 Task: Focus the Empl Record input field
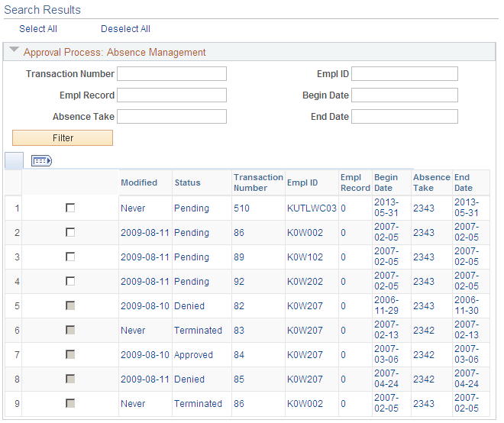click(172, 95)
